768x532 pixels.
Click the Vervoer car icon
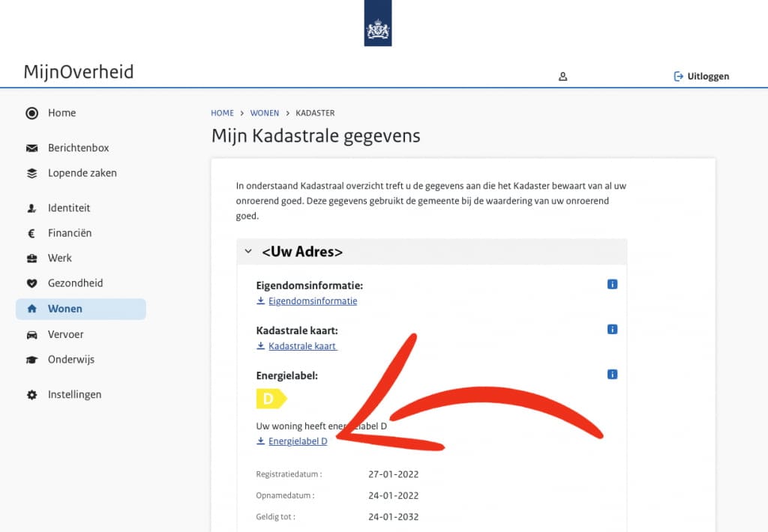pyautogui.click(x=31, y=334)
